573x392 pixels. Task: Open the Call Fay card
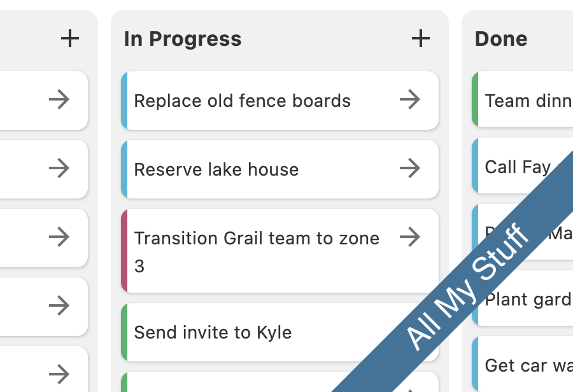(x=516, y=167)
